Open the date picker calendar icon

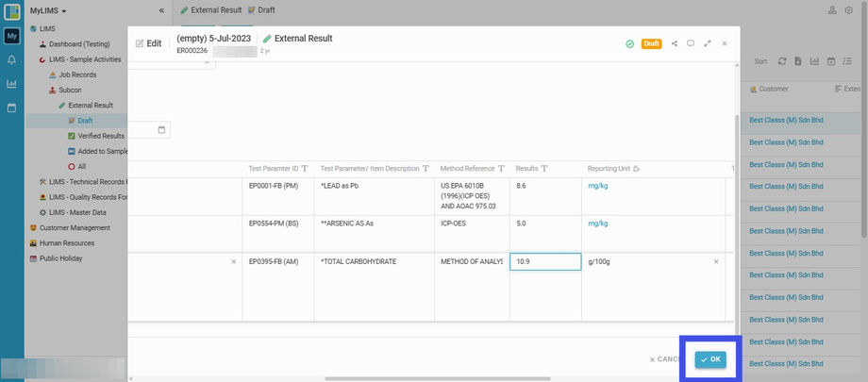(161, 129)
